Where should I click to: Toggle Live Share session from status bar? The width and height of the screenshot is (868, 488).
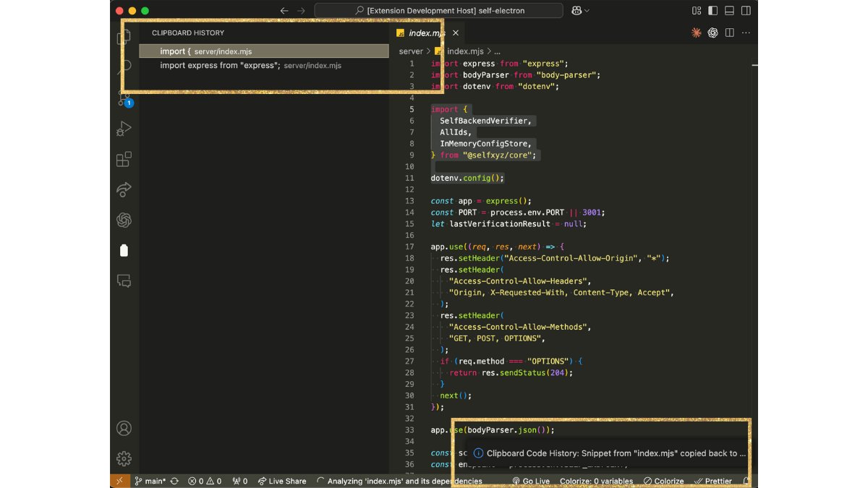(x=281, y=481)
